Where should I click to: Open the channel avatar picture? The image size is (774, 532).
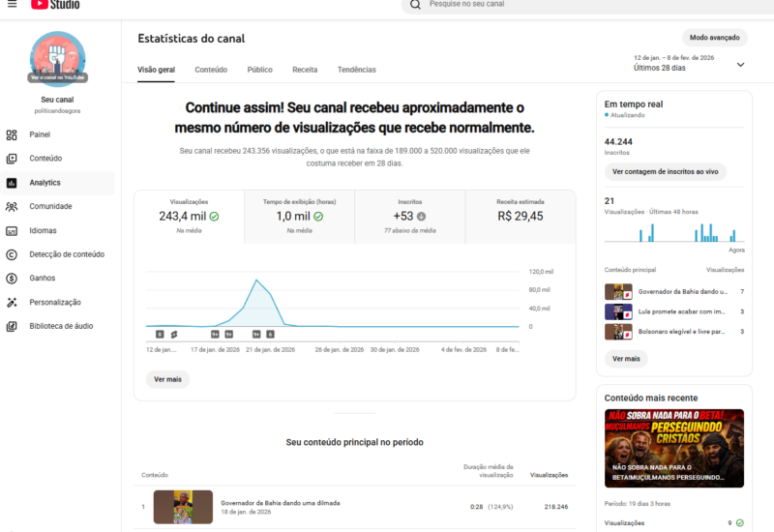(57, 59)
